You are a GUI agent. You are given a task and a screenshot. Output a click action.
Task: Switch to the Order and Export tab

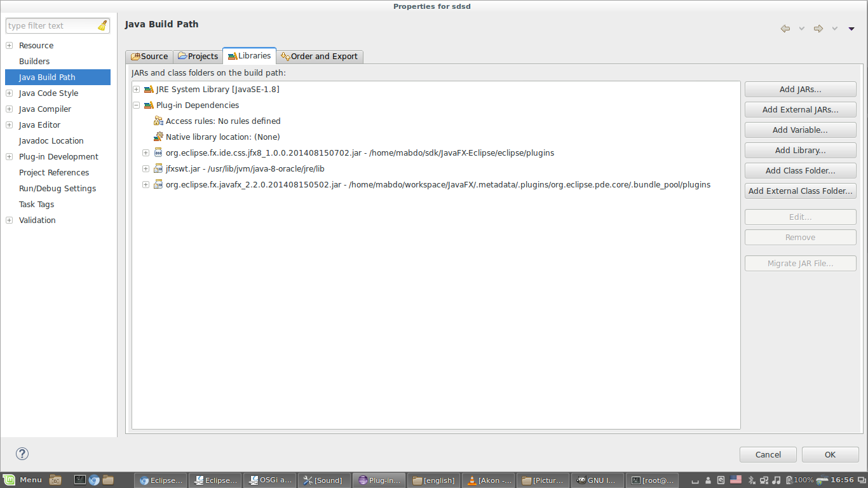point(320,57)
